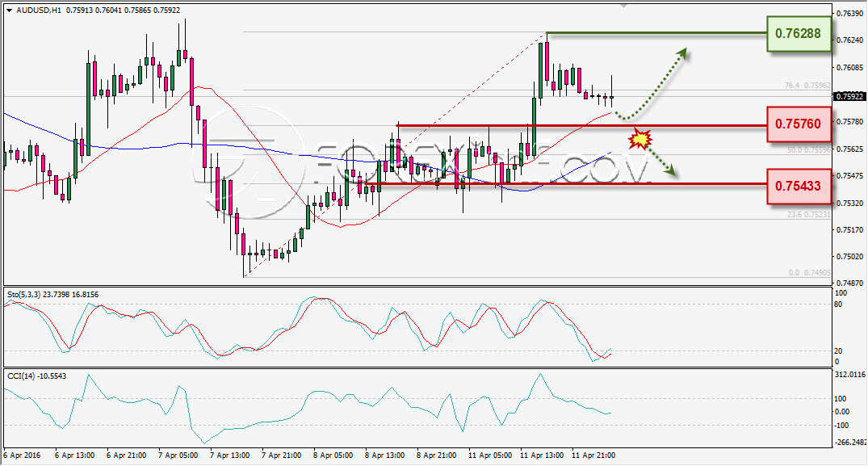
Task: Click the 11 Apr 21:00 time label
Action: (593, 456)
